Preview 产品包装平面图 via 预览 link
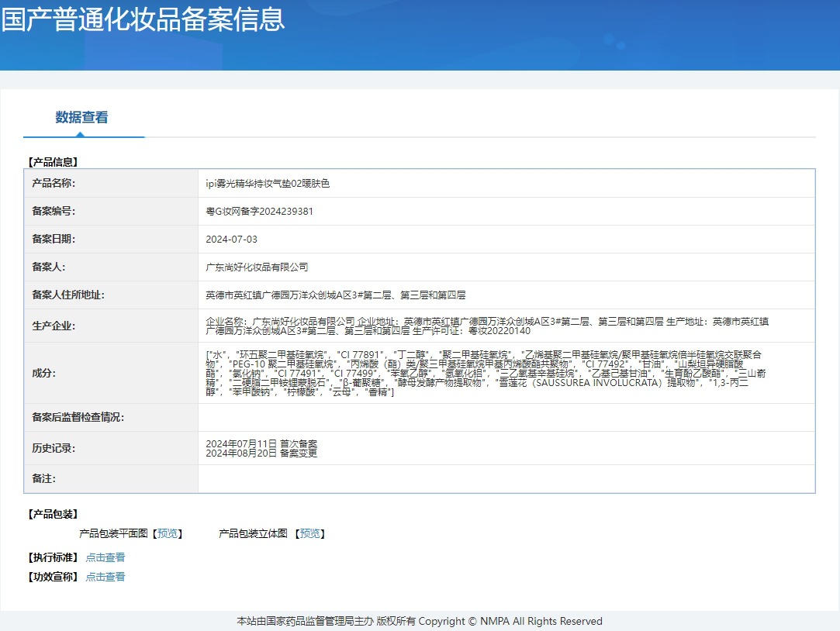Viewport: 840px width, 631px height. point(167,533)
